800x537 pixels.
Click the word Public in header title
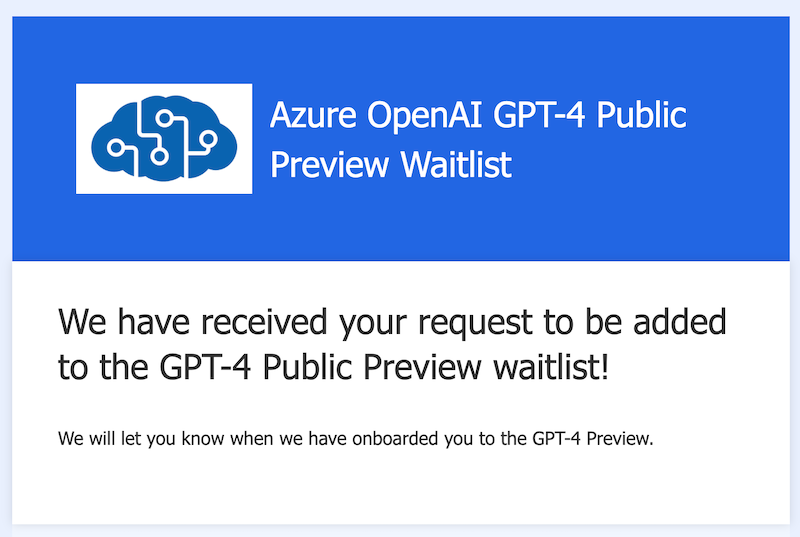tap(641, 115)
